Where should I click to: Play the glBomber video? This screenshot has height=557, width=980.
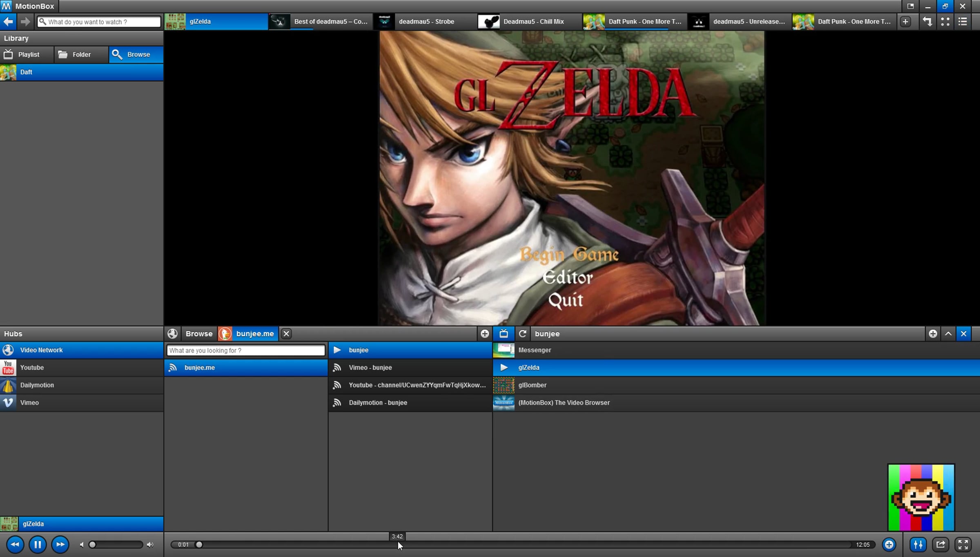click(532, 385)
